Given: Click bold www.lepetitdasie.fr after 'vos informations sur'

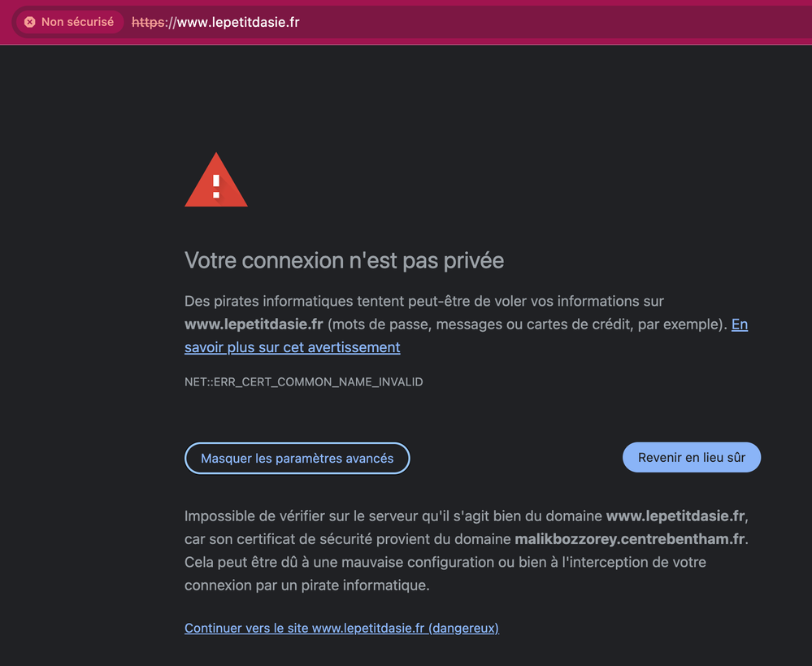Looking at the screenshot, I should pyautogui.click(x=254, y=324).
